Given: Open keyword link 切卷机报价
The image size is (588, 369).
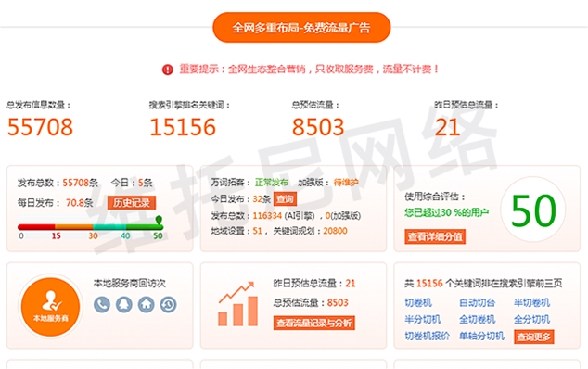Looking at the screenshot, I should [x=428, y=336].
